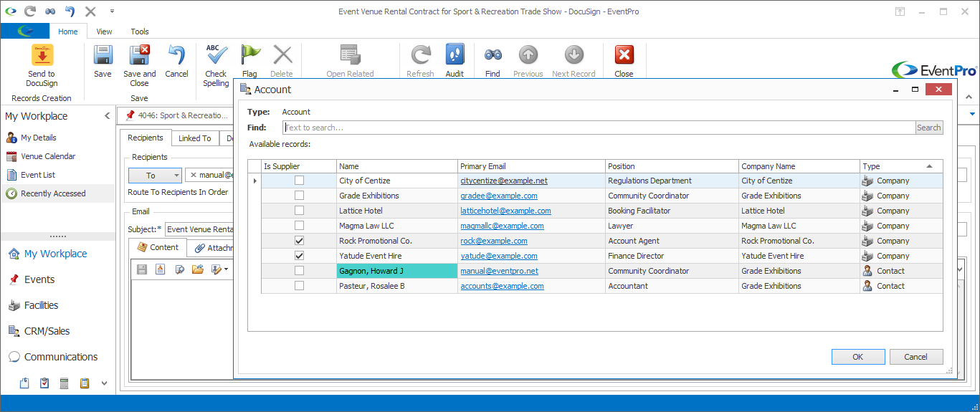The image size is (980, 412).
Task: Tick the Is Supplier checkbox for Lattice Hotel
Action: 299,211
